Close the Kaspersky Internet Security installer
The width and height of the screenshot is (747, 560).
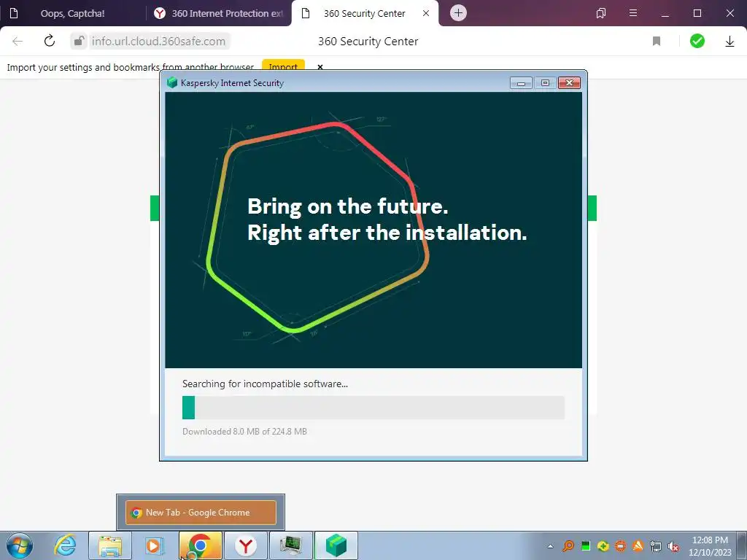[569, 83]
